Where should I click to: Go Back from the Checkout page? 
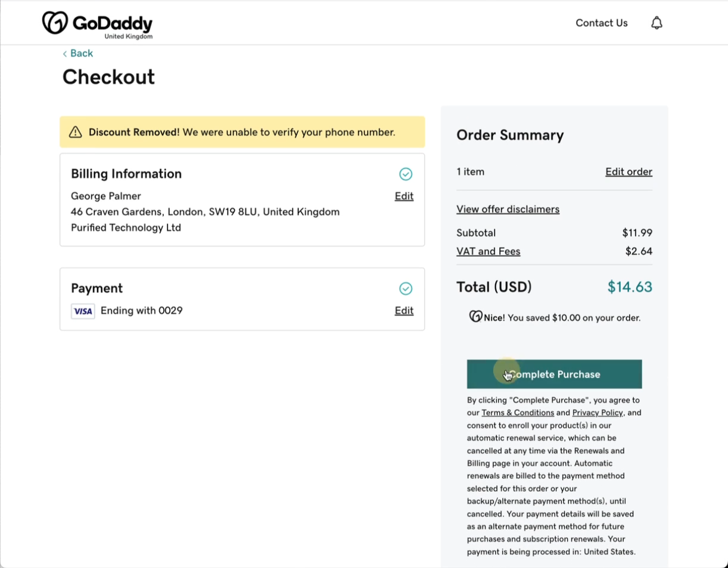(x=81, y=54)
